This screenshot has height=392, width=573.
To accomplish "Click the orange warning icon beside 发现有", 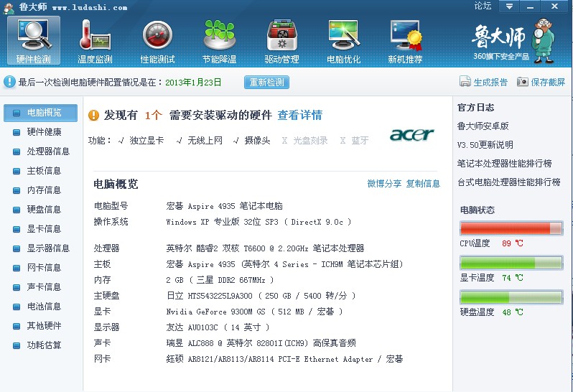I will coord(93,116).
